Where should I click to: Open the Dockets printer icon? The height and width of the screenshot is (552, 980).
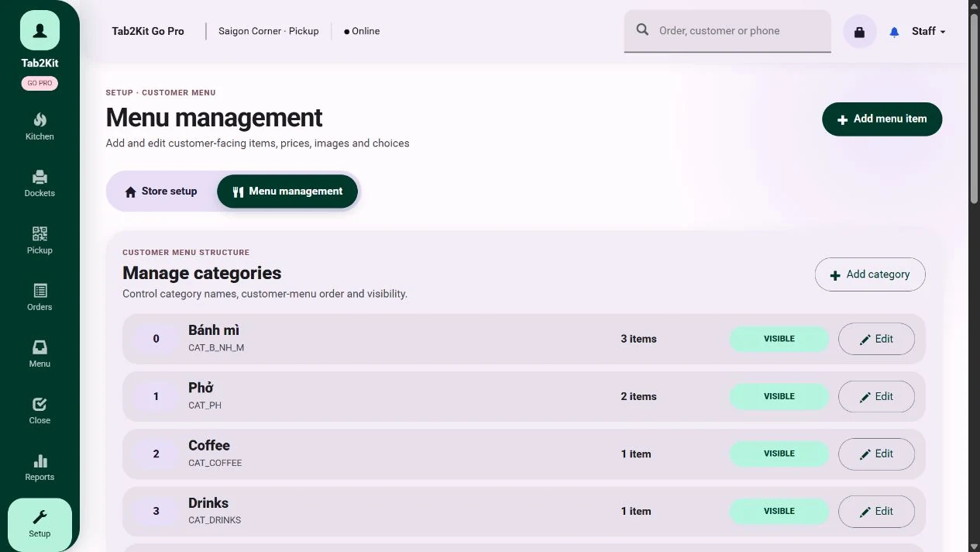coord(40,177)
